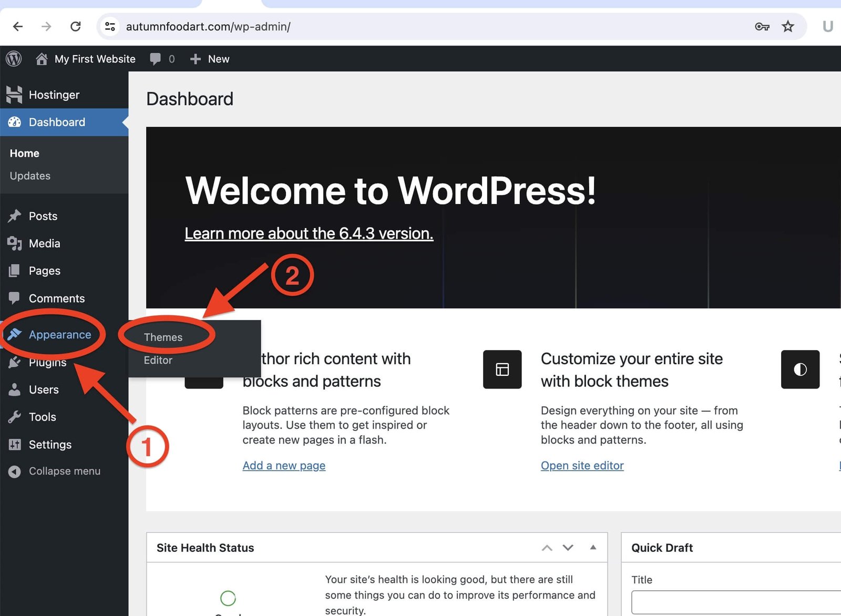Click Open site editor link

click(x=582, y=466)
